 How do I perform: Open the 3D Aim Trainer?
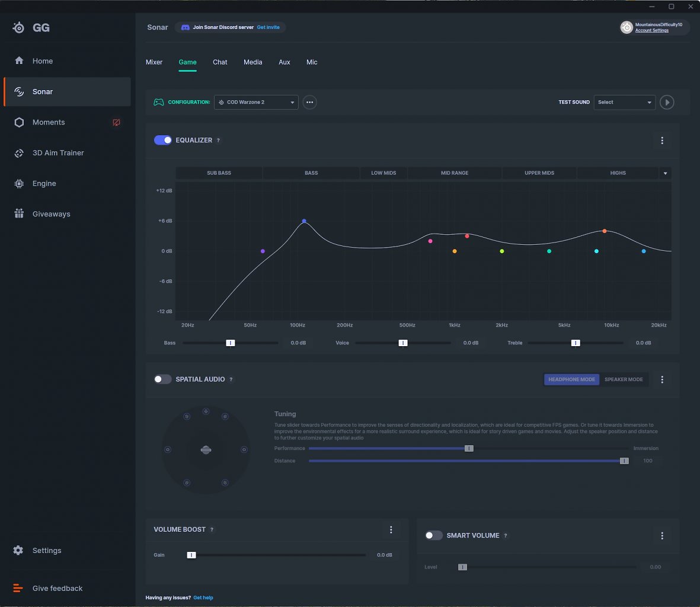coord(67,153)
